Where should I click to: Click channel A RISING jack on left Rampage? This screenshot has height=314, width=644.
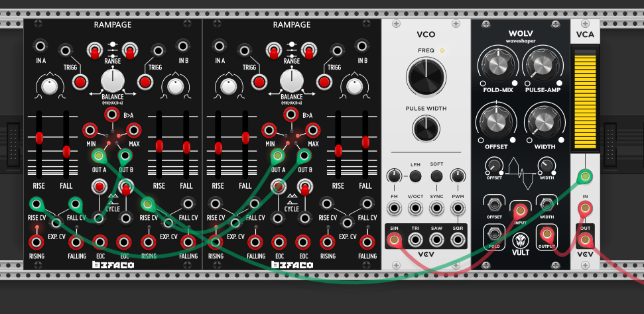point(36,242)
